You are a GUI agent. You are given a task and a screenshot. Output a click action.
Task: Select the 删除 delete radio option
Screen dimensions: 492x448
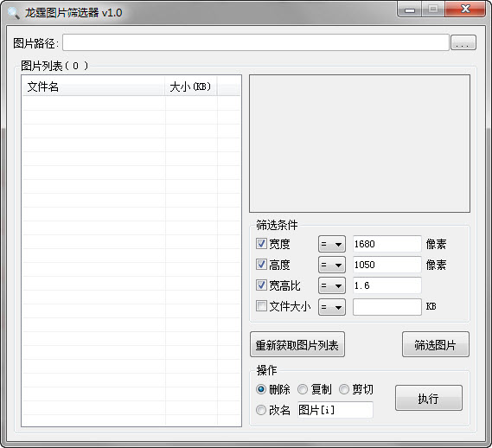coord(261,389)
